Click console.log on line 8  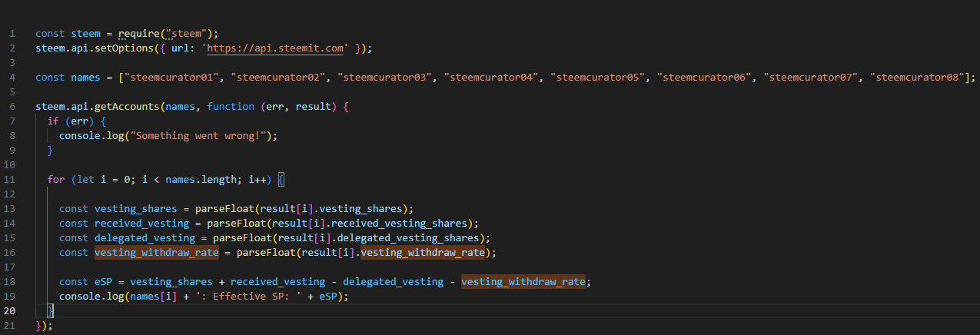tap(91, 135)
